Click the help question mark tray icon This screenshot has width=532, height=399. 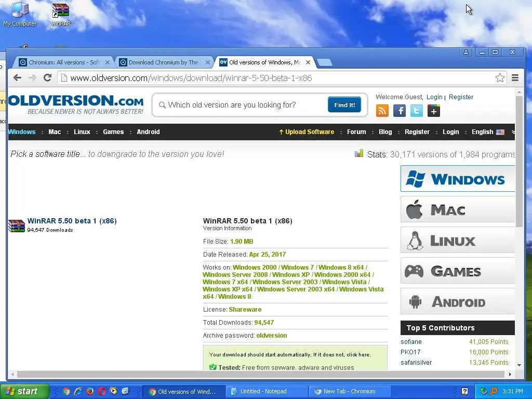point(464,391)
